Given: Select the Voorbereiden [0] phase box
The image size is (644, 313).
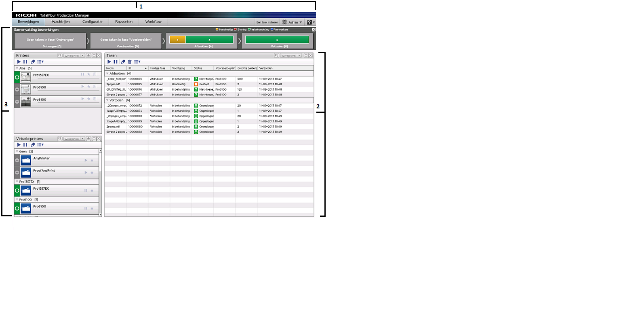Looking at the screenshot, I should point(126,41).
